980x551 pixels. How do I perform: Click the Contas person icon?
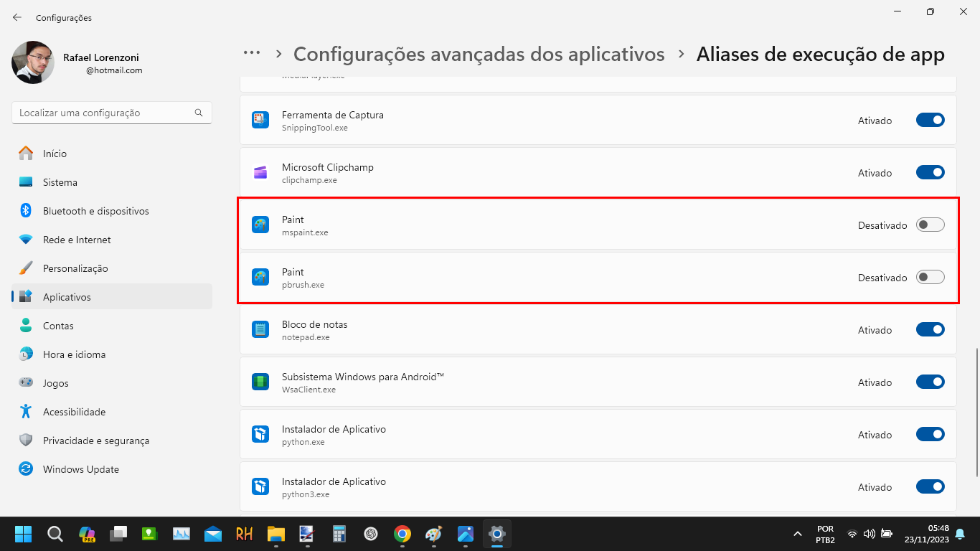(x=26, y=326)
